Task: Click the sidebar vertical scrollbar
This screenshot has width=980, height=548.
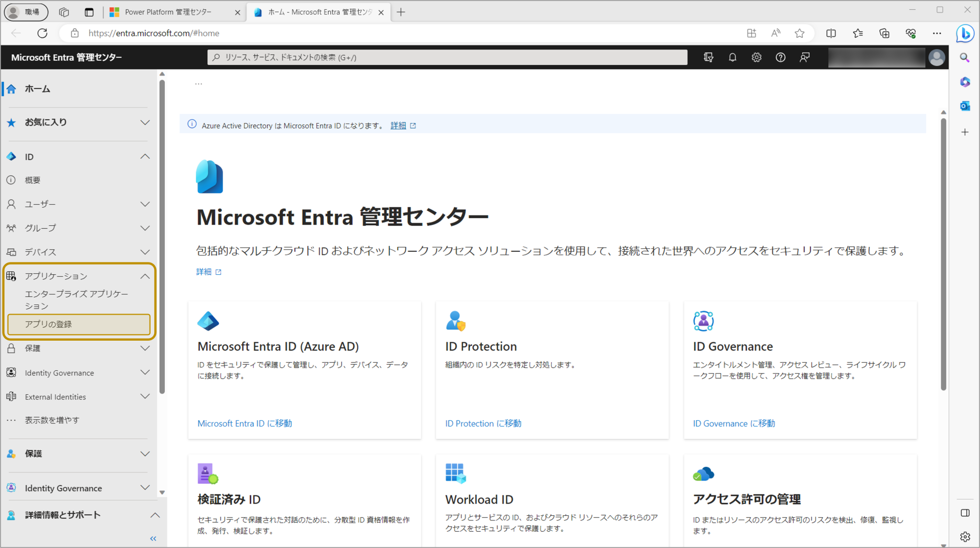Action: (162, 236)
